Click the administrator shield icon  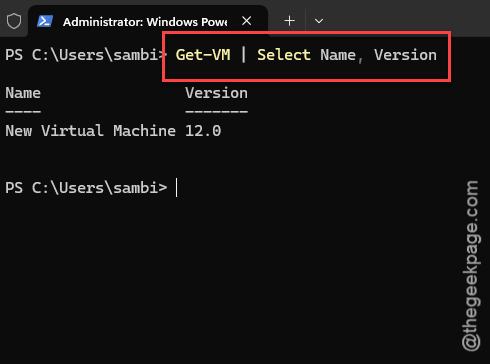(x=14, y=21)
